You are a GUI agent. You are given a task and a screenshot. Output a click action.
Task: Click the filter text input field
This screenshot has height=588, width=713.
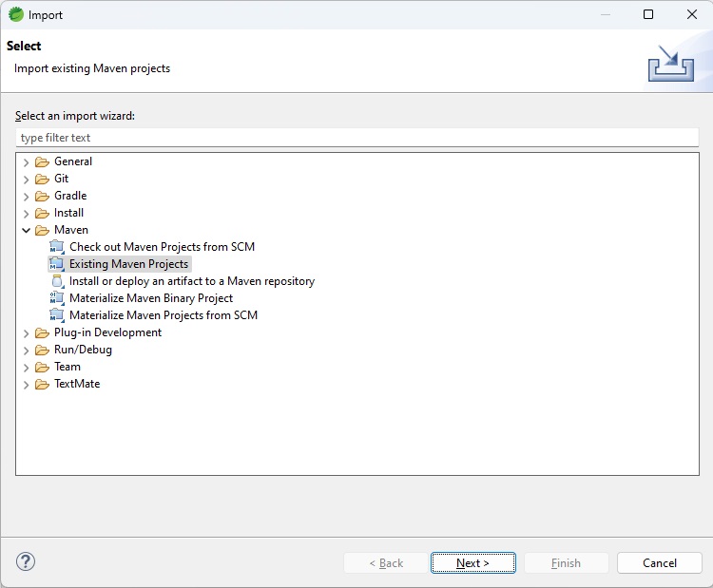point(356,138)
